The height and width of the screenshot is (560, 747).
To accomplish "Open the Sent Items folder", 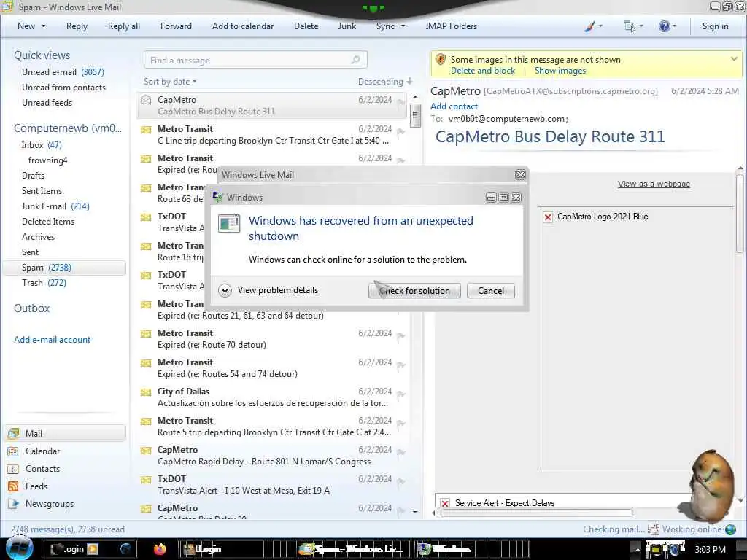I will click(42, 190).
